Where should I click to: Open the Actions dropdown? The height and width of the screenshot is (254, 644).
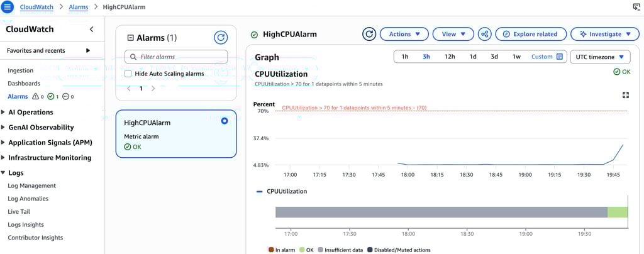click(404, 34)
